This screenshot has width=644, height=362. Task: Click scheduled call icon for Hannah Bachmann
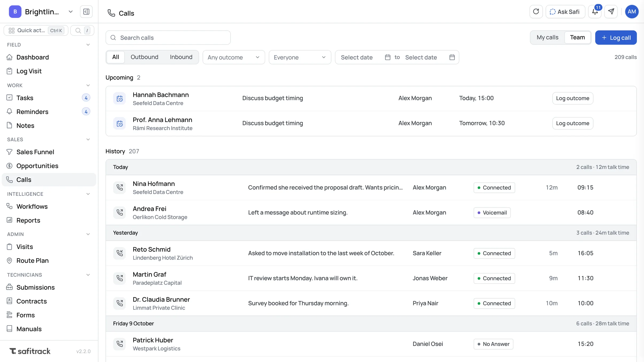pyautogui.click(x=119, y=99)
